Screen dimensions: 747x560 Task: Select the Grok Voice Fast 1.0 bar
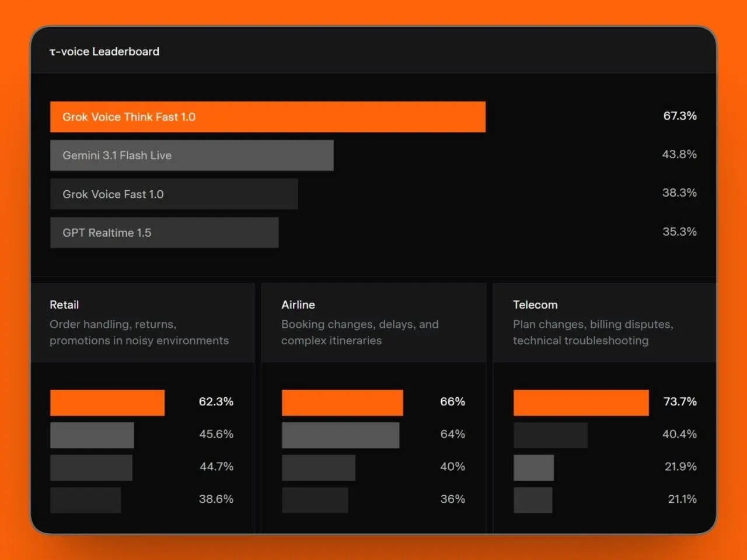click(174, 194)
